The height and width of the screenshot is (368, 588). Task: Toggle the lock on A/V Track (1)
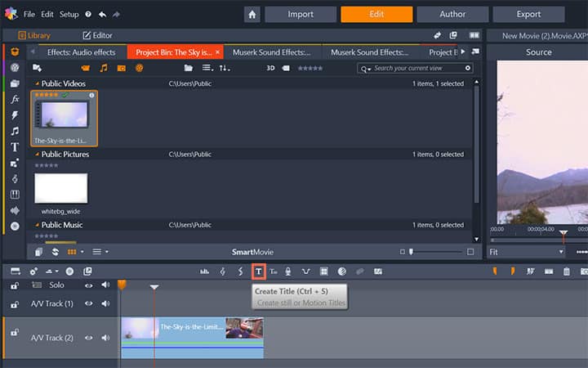pyautogui.click(x=14, y=303)
